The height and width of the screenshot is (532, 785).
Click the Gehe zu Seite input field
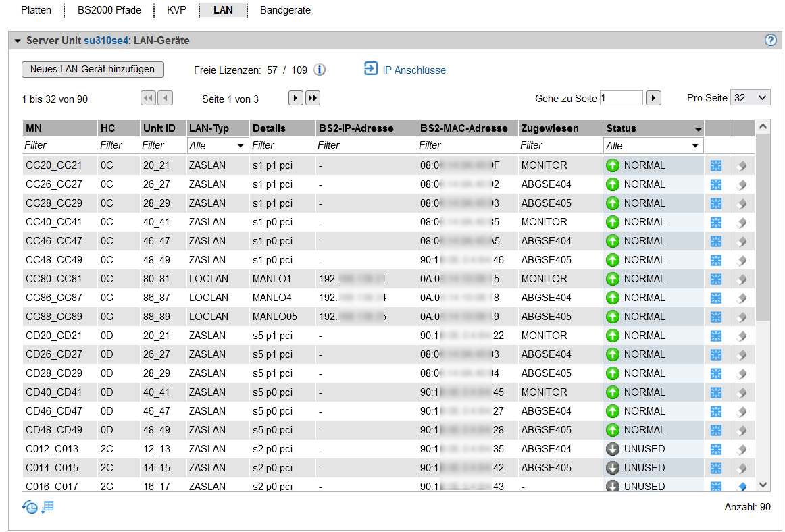621,99
